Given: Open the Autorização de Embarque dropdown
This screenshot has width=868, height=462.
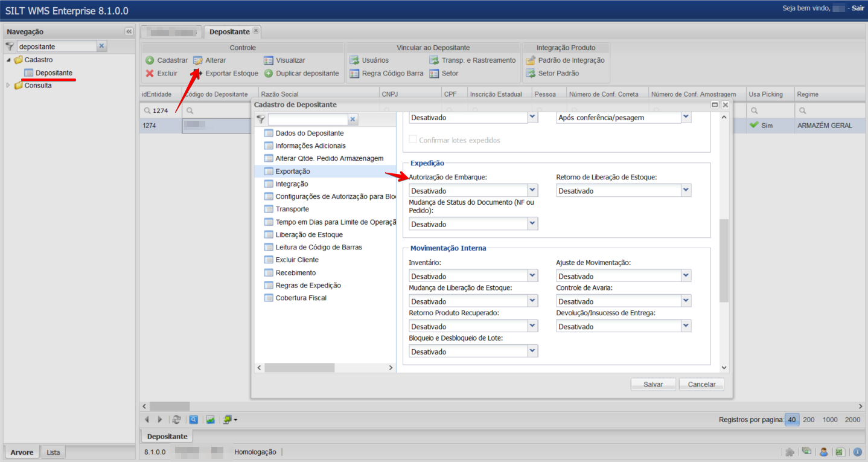Looking at the screenshot, I should [532, 190].
